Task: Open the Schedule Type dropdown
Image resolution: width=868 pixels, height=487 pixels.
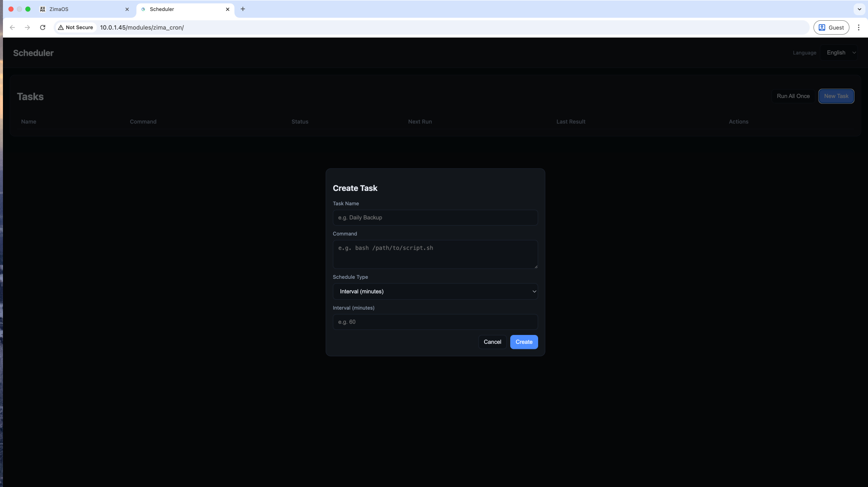Action: pyautogui.click(x=435, y=291)
